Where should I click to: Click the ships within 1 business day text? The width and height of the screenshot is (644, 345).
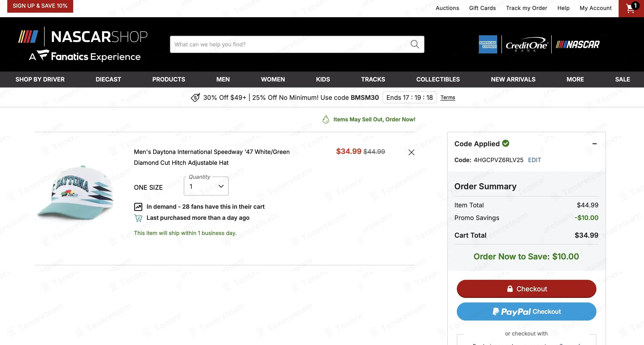185,233
